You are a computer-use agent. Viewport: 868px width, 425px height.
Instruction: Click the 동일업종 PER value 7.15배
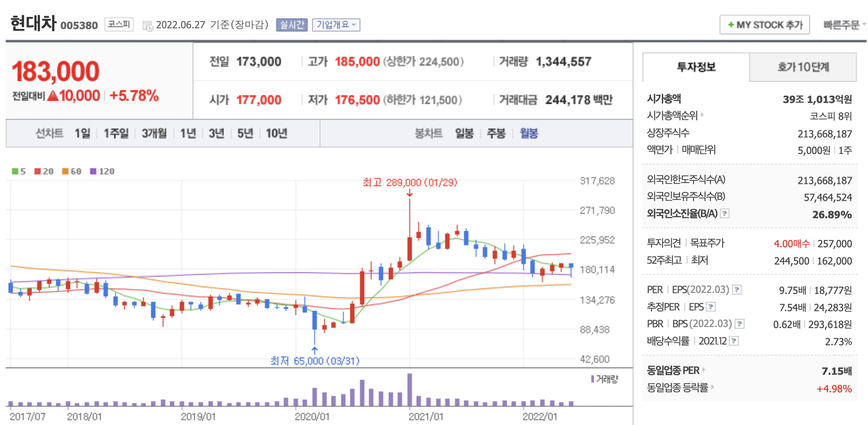point(836,371)
